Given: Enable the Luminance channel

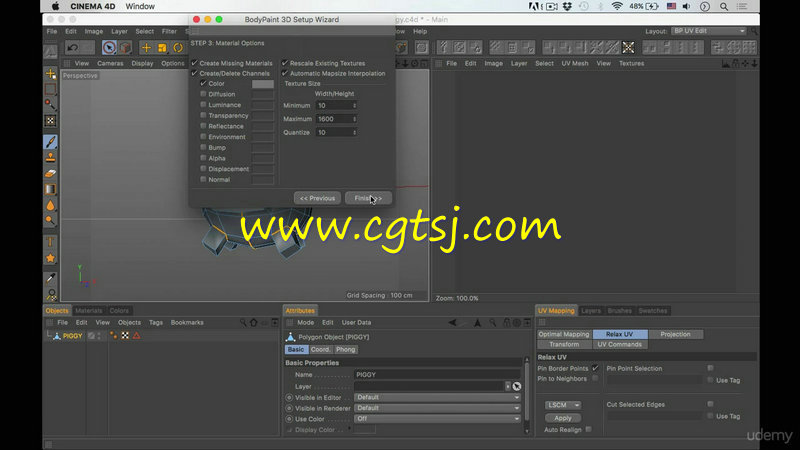Looking at the screenshot, I should [204, 105].
